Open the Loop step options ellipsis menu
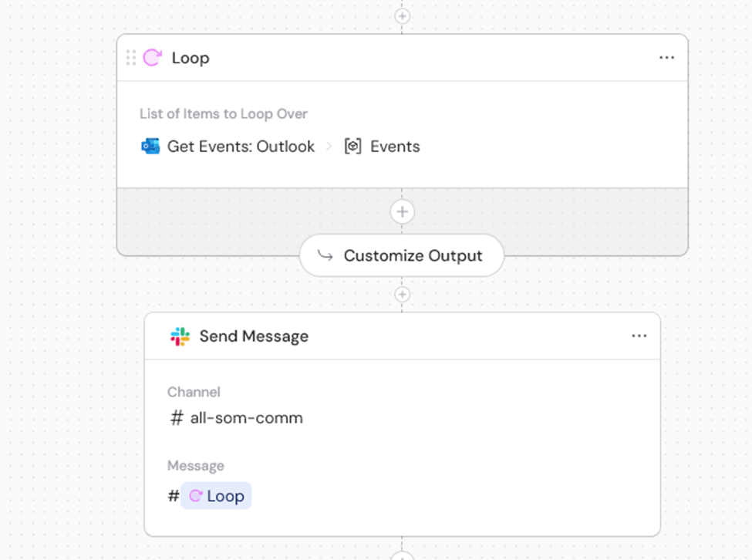The height and width of the screenshot is (560, 752). click(668, 57)
